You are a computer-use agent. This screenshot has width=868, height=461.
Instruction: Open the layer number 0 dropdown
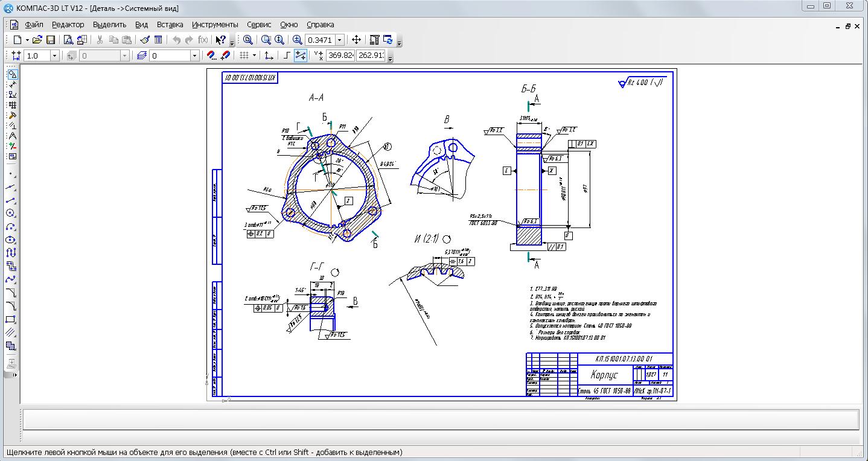194,56
